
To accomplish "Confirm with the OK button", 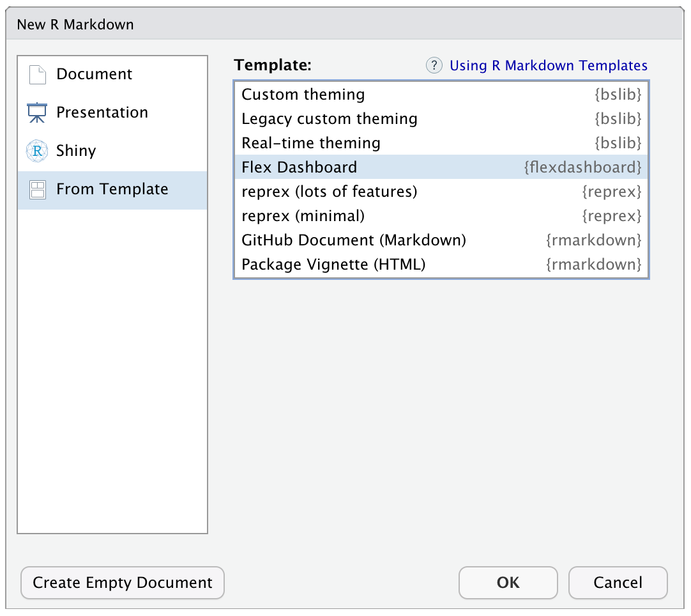I will click(x=508, y=583).
